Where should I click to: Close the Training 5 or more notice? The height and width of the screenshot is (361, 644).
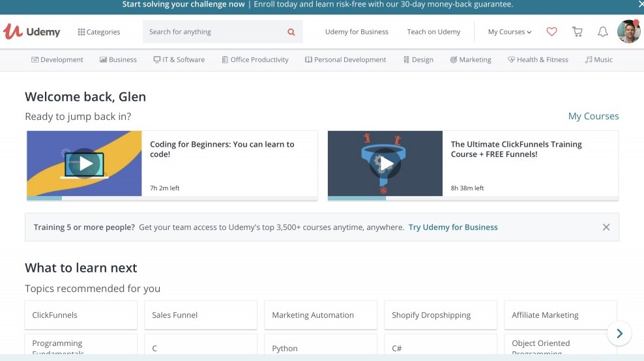[606, 227]
